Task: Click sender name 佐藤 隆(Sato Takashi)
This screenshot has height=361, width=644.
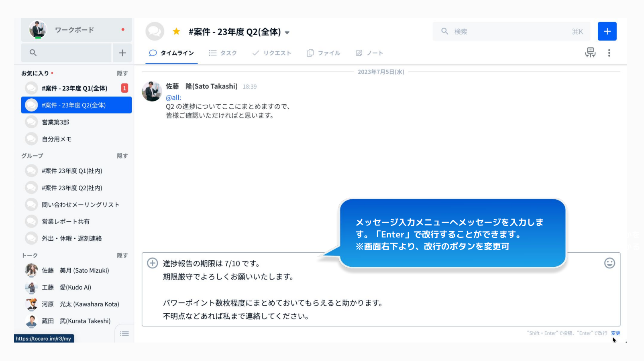Action: click(x=202, y=86)
